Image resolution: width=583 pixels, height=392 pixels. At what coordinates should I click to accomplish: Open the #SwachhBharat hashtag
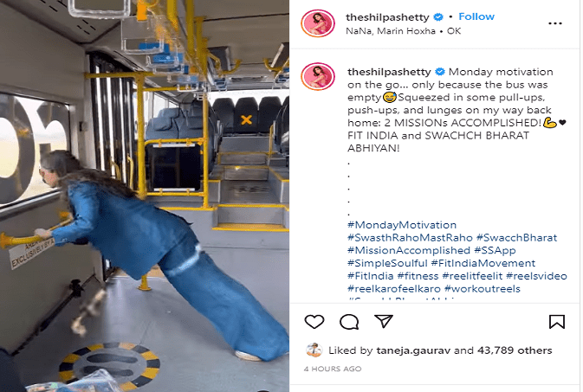pos(516,237)
